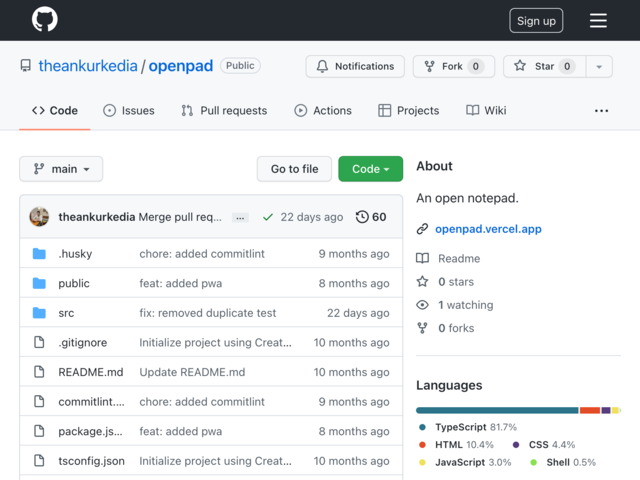Image resolution: width=640 pixels, height=480 pixels.
Task: Click the README.md file icon
Action: pos(39,372)
